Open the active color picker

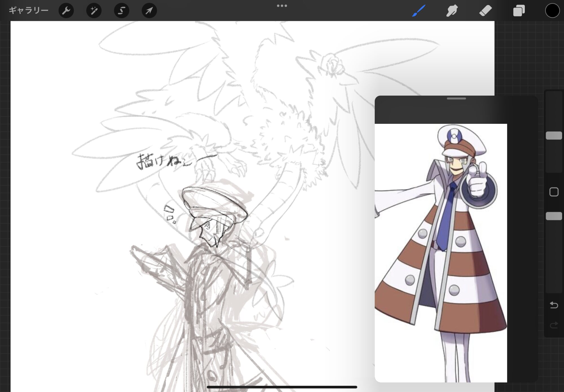[x=552, y=11]
